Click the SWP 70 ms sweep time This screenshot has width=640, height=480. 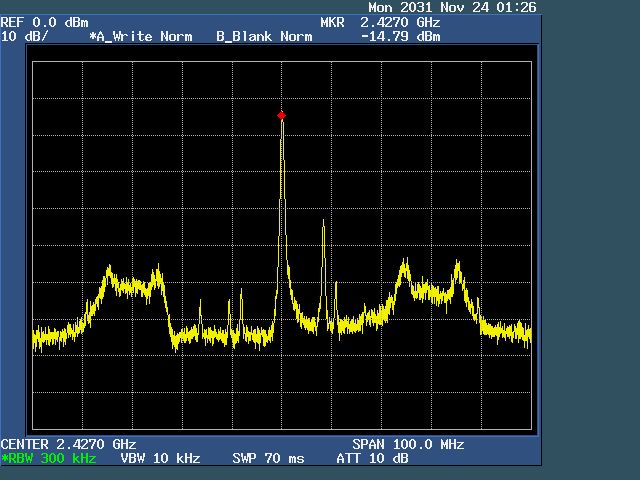(x=268, y=458)
